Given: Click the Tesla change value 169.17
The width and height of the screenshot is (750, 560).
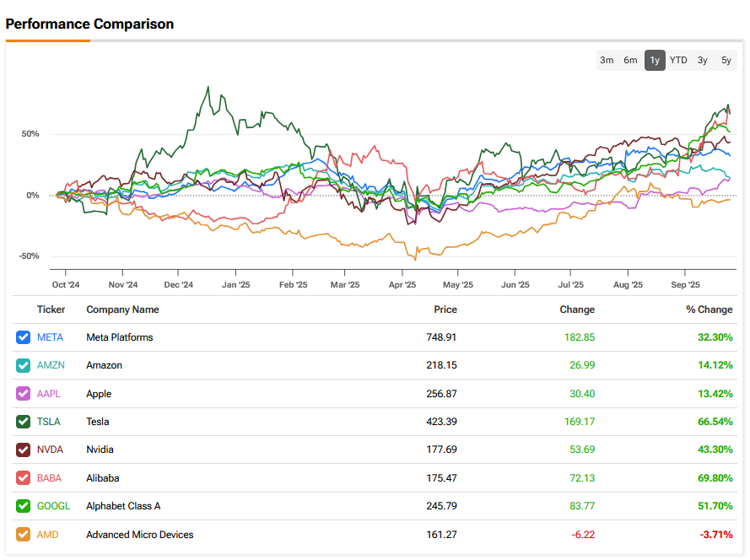Looking at the screenshot, I should point(580,422).
